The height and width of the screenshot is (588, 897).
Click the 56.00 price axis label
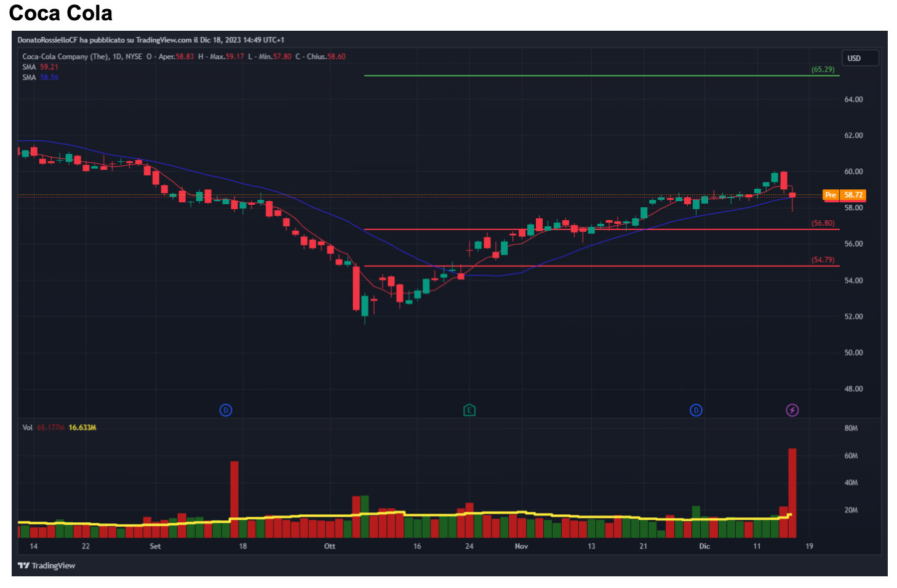(x=853, y=244)
